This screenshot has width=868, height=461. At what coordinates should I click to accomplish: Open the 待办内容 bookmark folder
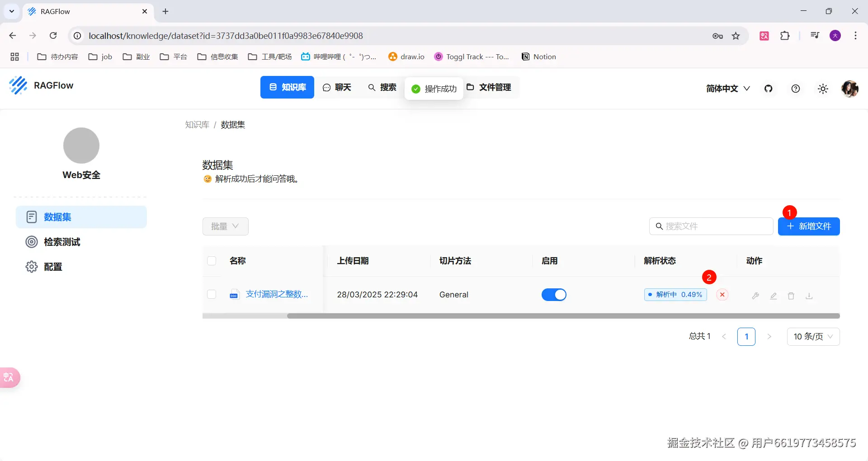tap(57, 56)
